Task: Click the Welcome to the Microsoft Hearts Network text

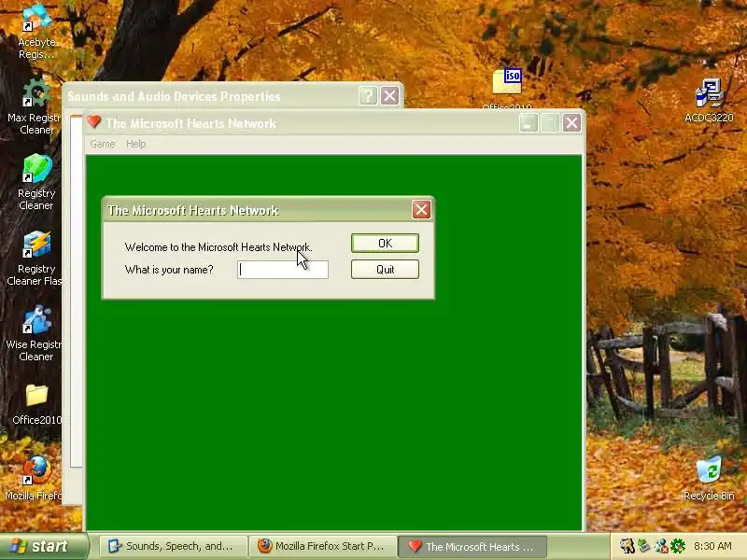Action: (x=218, y=247)
